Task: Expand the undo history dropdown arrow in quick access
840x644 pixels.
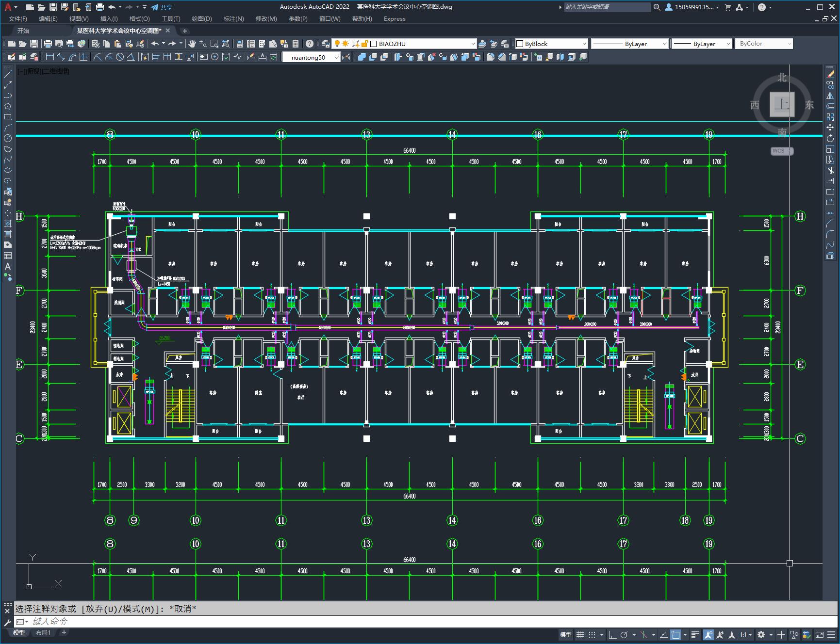Action: point(120,7)
